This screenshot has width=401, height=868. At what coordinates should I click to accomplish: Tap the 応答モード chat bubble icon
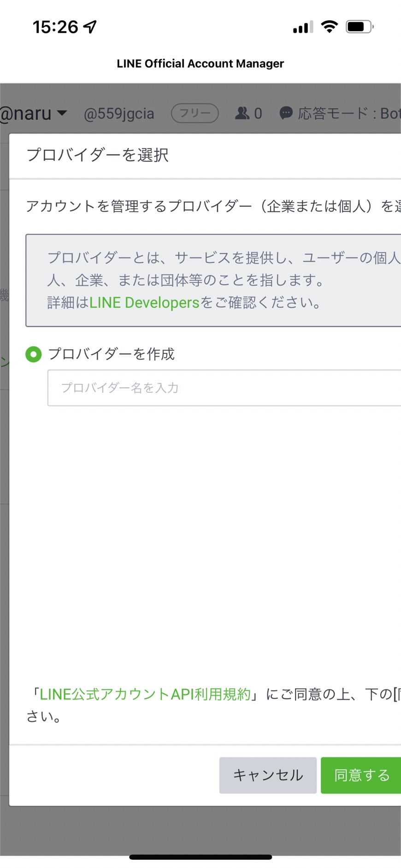286,113
